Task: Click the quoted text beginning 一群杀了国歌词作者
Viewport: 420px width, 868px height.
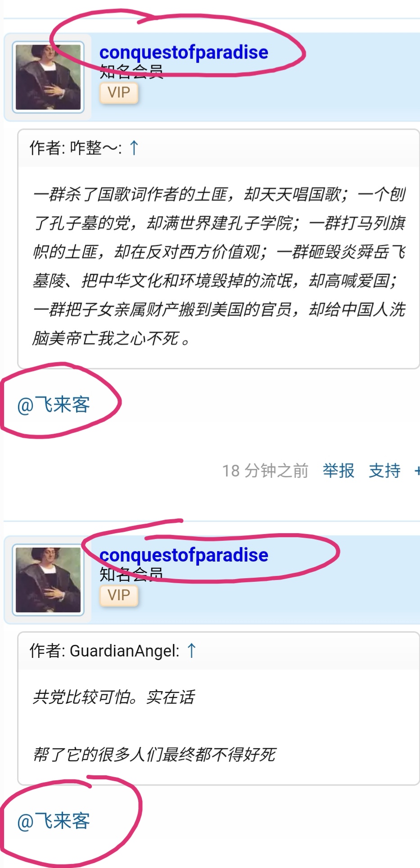Action: [219, 266]
